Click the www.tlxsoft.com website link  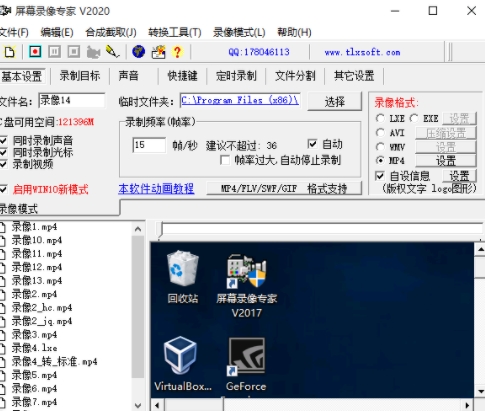click(x=362, y=52)
